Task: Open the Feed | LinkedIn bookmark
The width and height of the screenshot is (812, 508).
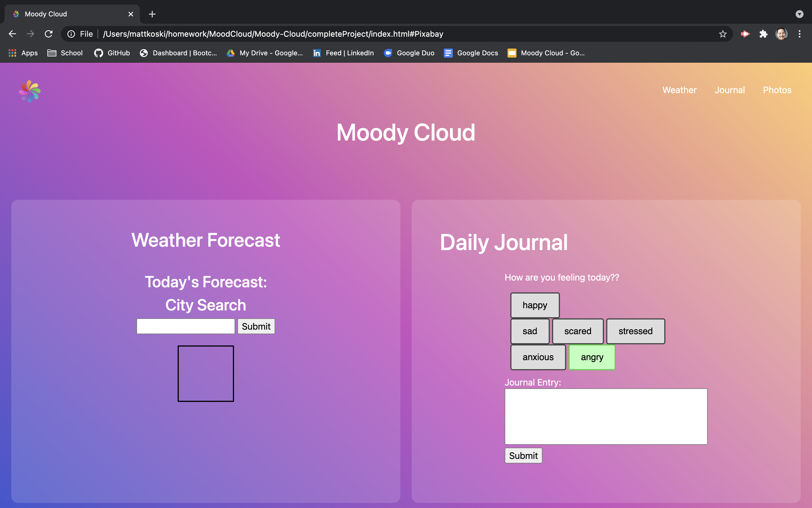Action: click(343, 53)
